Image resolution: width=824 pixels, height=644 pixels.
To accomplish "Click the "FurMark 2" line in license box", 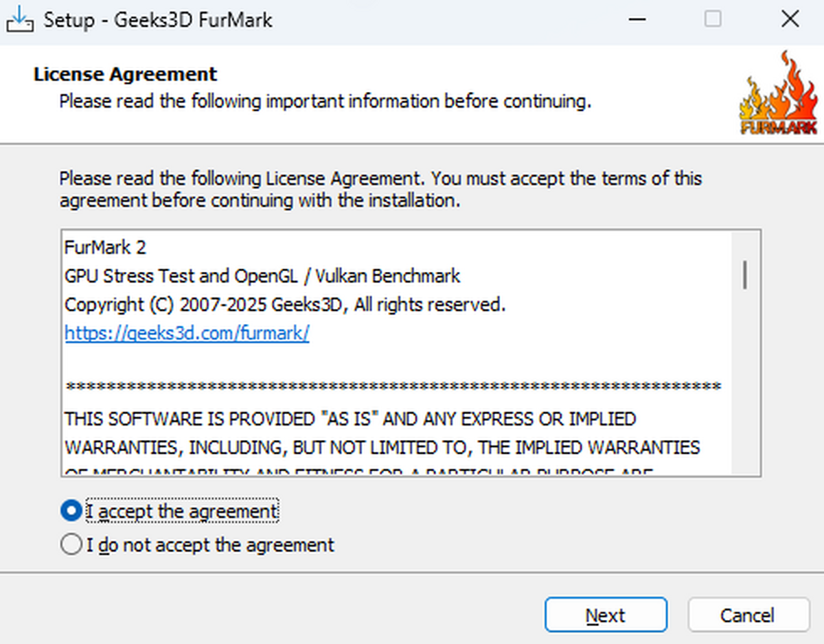I will [x=105, y=246].
